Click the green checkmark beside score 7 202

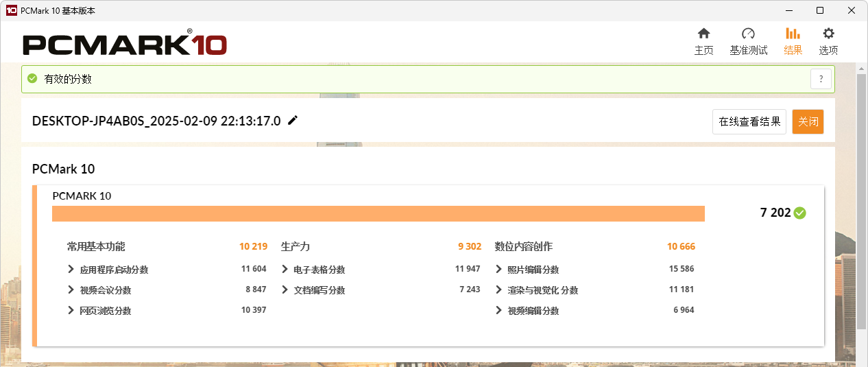point(799,213)
